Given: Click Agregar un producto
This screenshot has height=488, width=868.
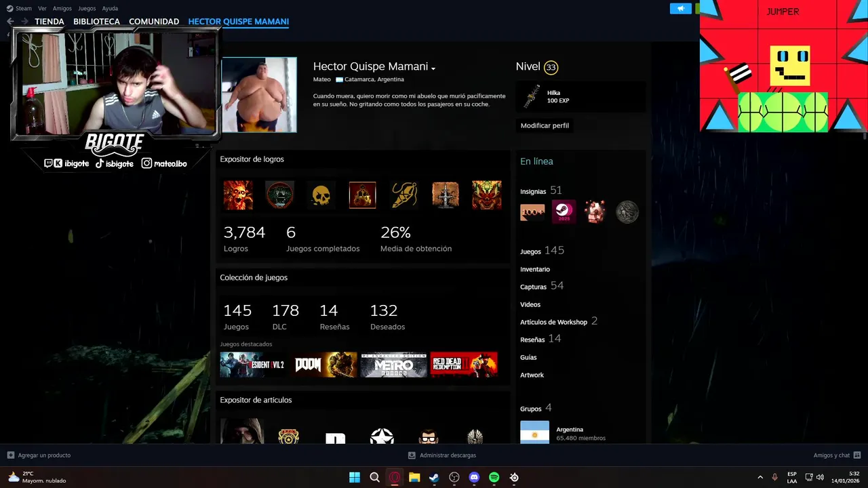Looking at the screenshot, I should pyautogui.click(x=39, y=455).
